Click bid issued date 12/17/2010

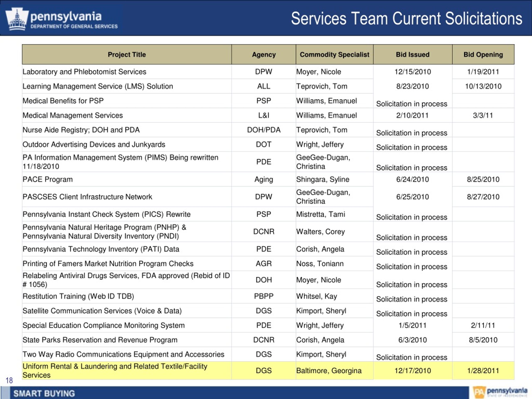[413, 371]
